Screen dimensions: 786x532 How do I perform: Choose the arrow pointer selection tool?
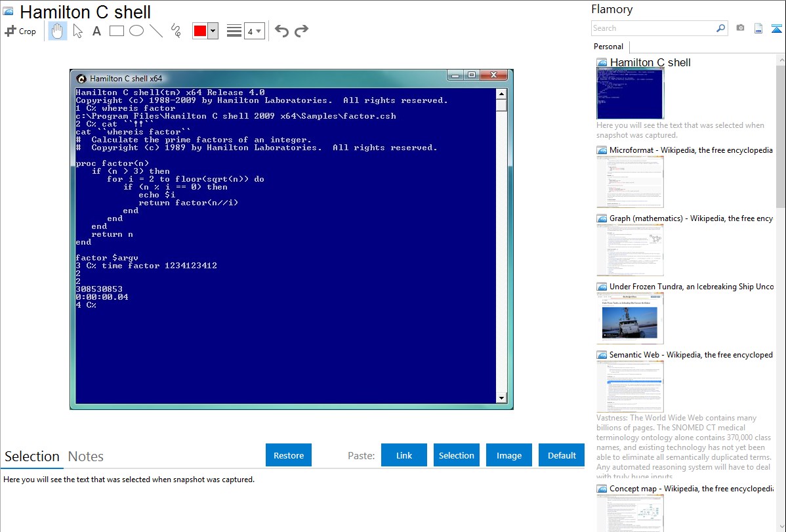[x=77, y=31]
